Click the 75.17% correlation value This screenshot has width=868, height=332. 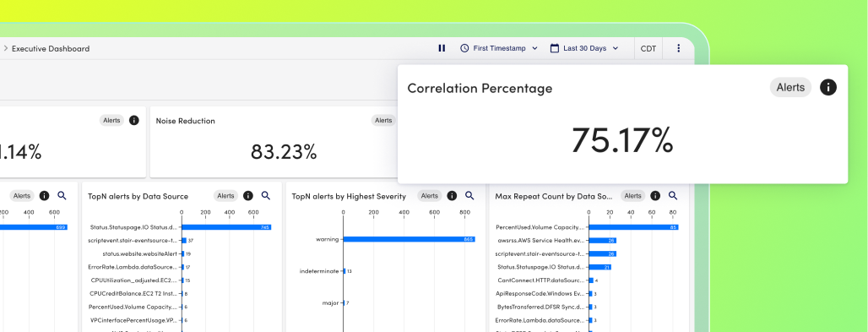(622, 140)
